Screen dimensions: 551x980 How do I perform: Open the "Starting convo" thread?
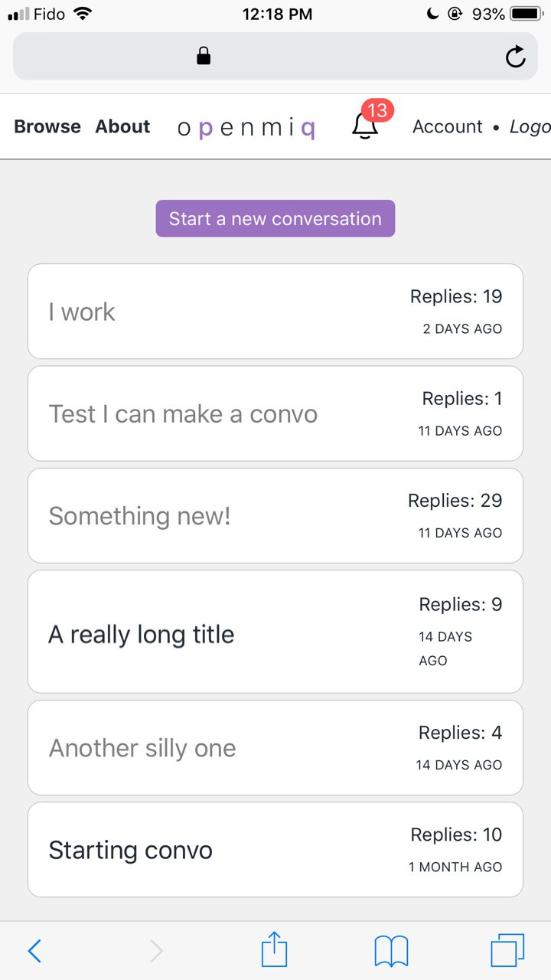[x=131, y=850]
